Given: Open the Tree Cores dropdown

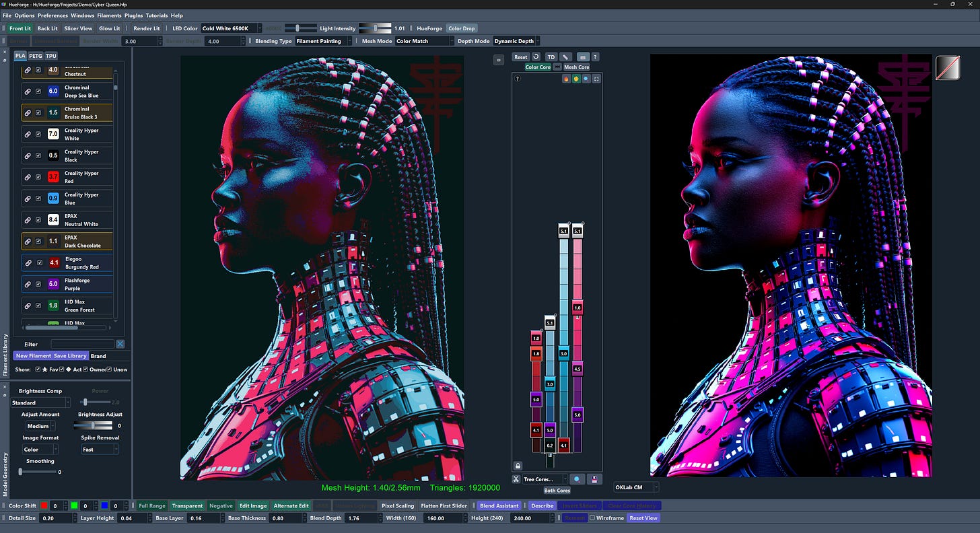Looking at the screenshot, I should click(x=545, y=479).
